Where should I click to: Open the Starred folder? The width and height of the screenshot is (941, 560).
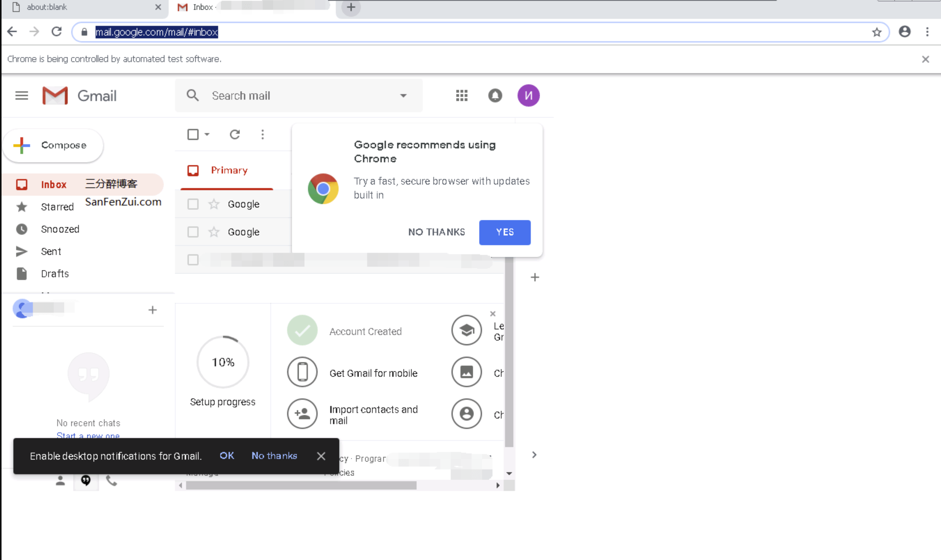57,207
